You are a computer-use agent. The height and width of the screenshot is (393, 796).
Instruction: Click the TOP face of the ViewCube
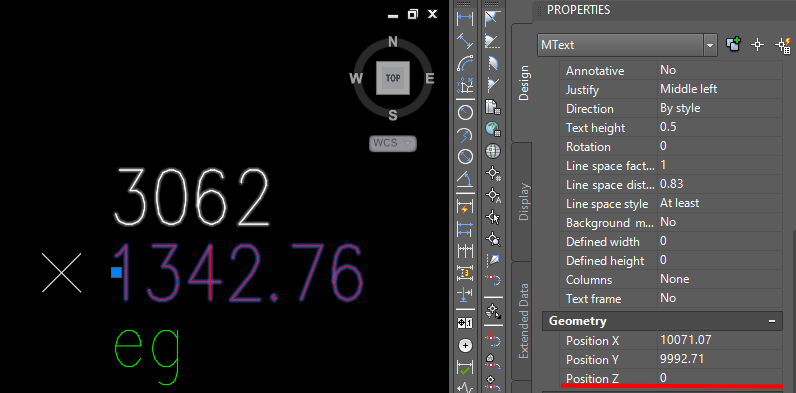[393, 78]
